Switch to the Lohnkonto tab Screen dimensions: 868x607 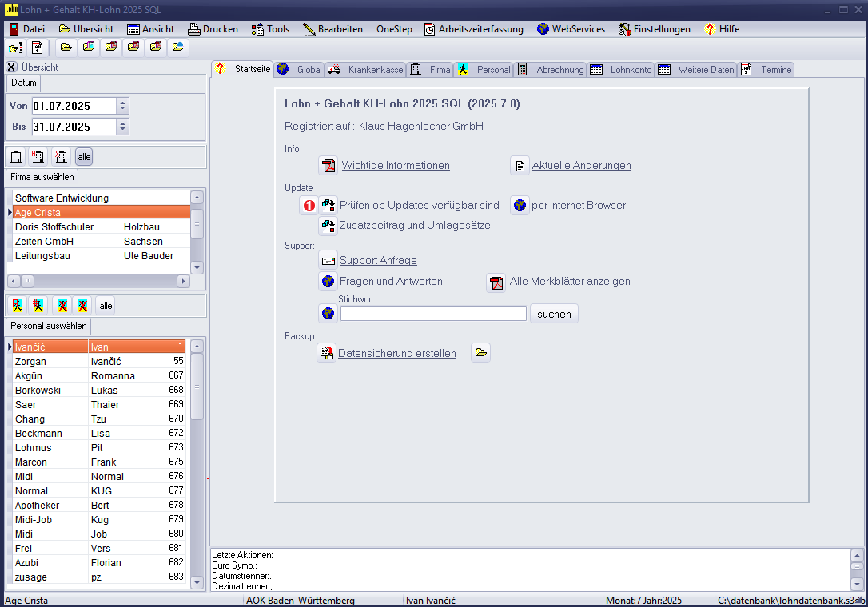click(621, 70)
